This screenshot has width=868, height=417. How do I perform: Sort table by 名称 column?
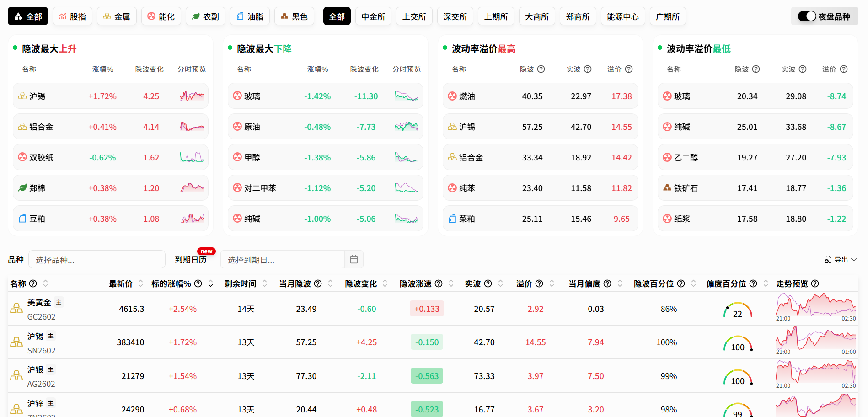[45, 283]
